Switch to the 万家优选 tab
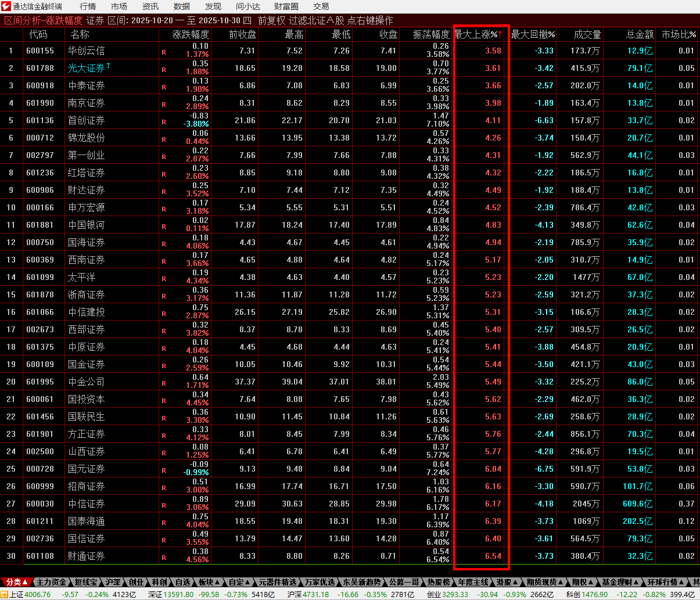 click(320, 582)
